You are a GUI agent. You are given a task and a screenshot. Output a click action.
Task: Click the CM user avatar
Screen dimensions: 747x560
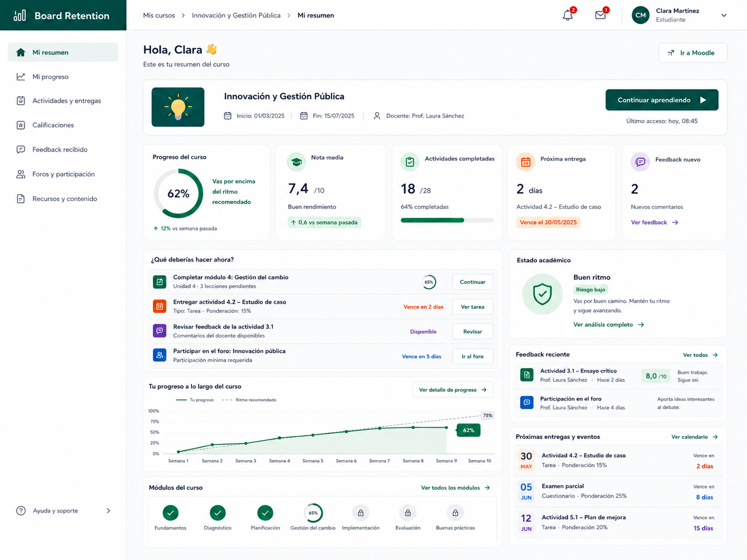[x=641, y=15]
